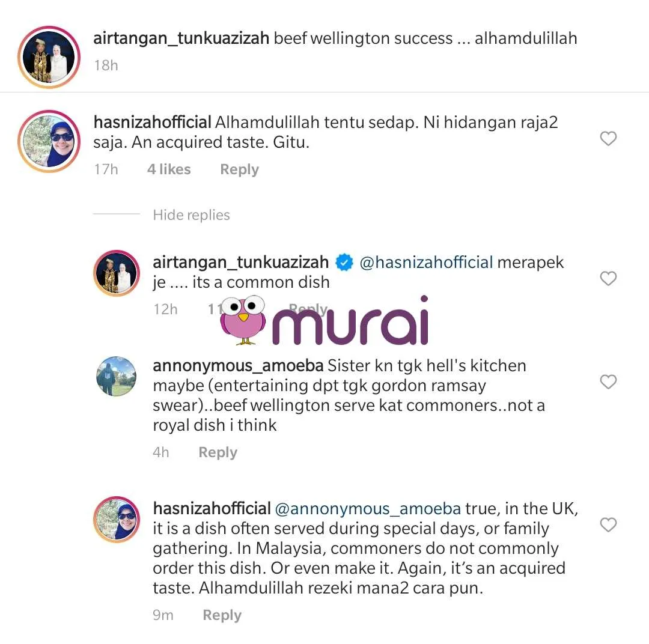Like hasnizahofficial's 'Alhamdulillah tentu sedap' comment
Image resolution: width=649 pixels, height=644 pixels.
click(608, 138)
